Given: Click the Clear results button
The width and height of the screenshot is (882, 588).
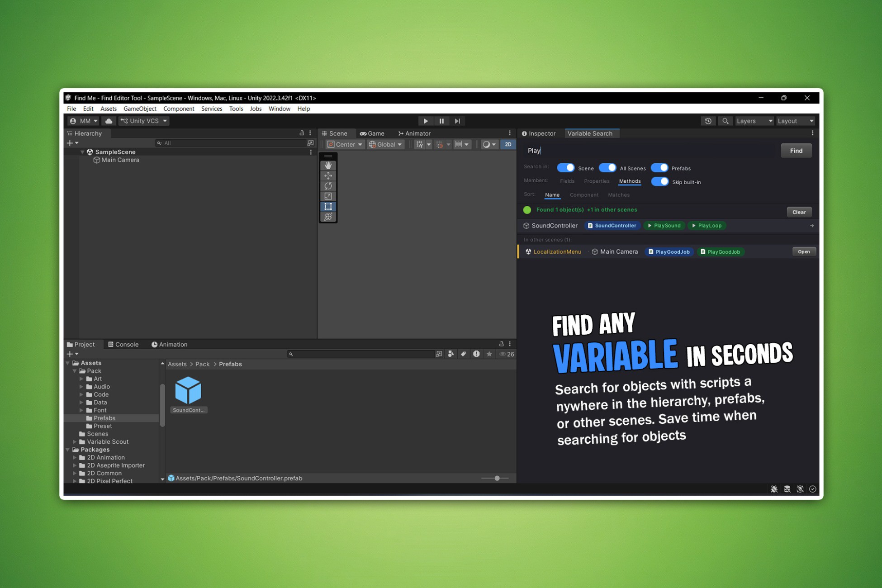Looking at the screenshot, I should coord(799,212).
